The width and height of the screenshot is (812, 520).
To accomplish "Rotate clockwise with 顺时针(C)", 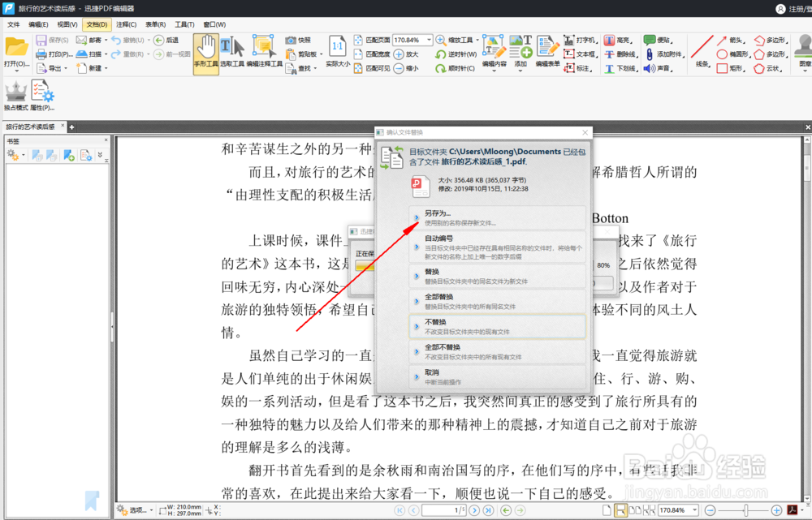I will [456, 68].
